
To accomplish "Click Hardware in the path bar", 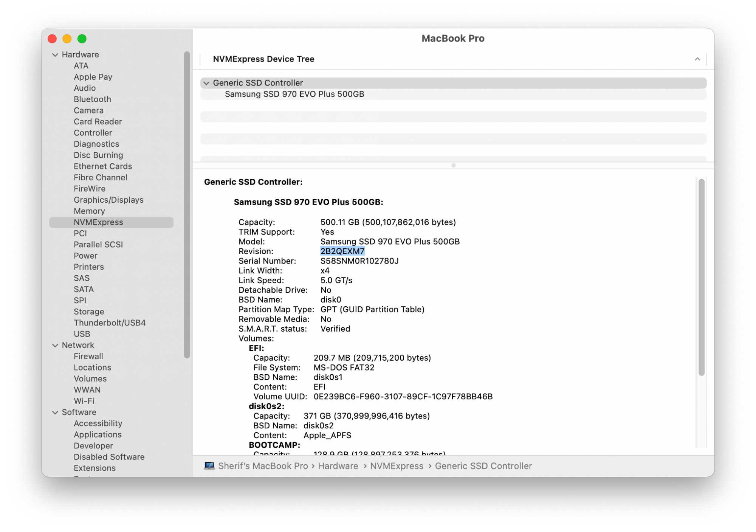I will [338, 466].
